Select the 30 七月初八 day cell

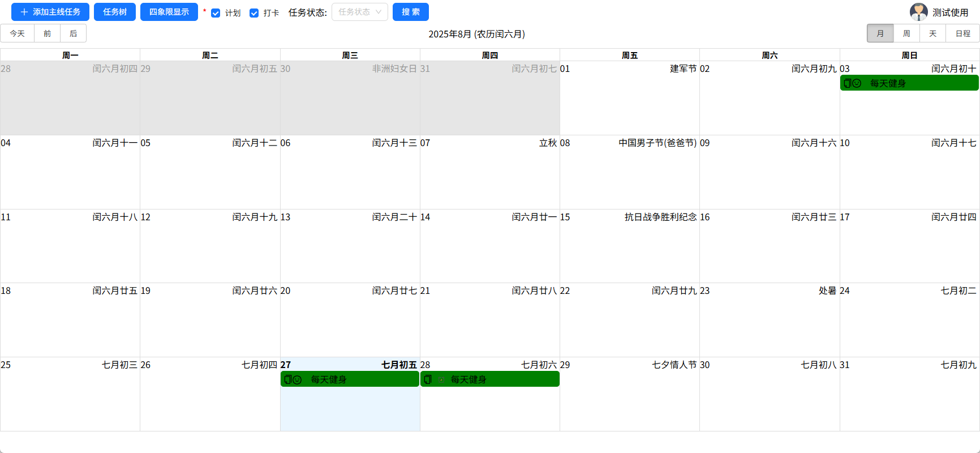coord(770,394)
